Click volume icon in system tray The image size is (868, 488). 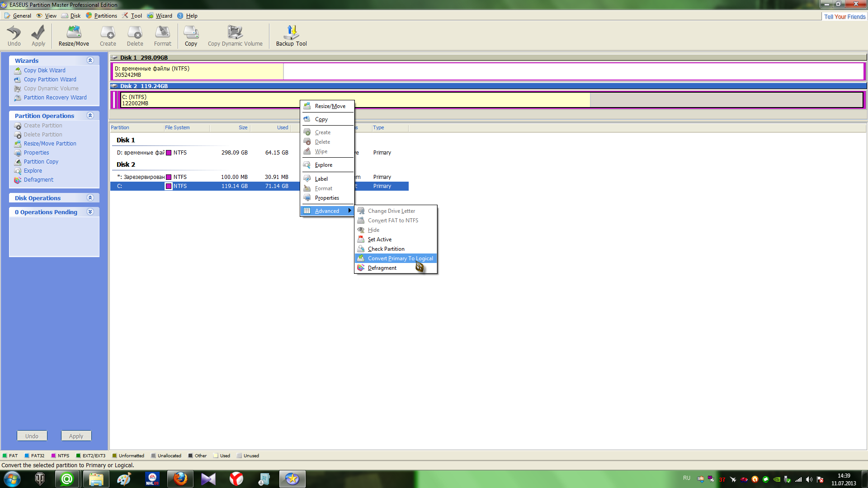tap(809, 479)
